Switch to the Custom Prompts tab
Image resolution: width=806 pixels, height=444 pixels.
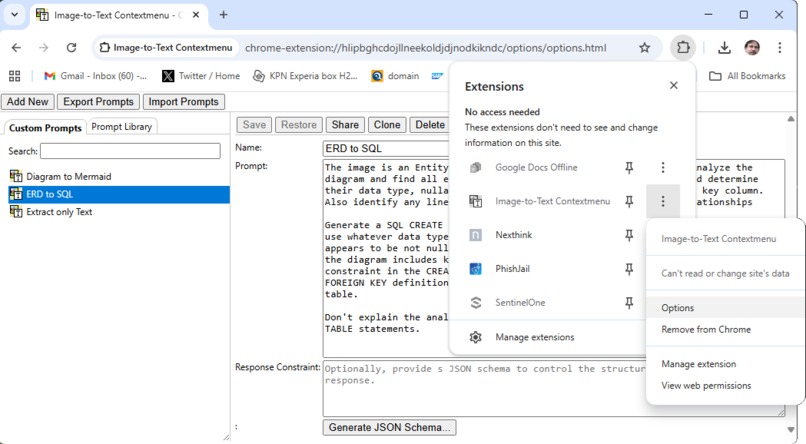click(x=45, y=127)
